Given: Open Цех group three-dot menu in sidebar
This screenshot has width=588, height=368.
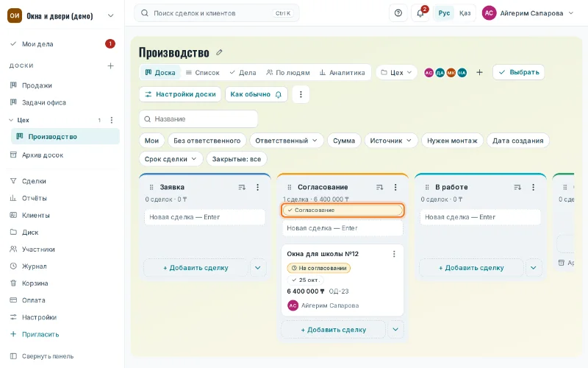Looking at the screenshot, I should point(112,120).
